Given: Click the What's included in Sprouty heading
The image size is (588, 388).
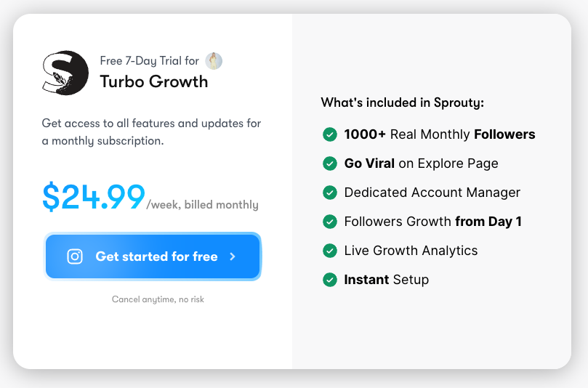Looking at the screenshot, I should tap(403, 102).
